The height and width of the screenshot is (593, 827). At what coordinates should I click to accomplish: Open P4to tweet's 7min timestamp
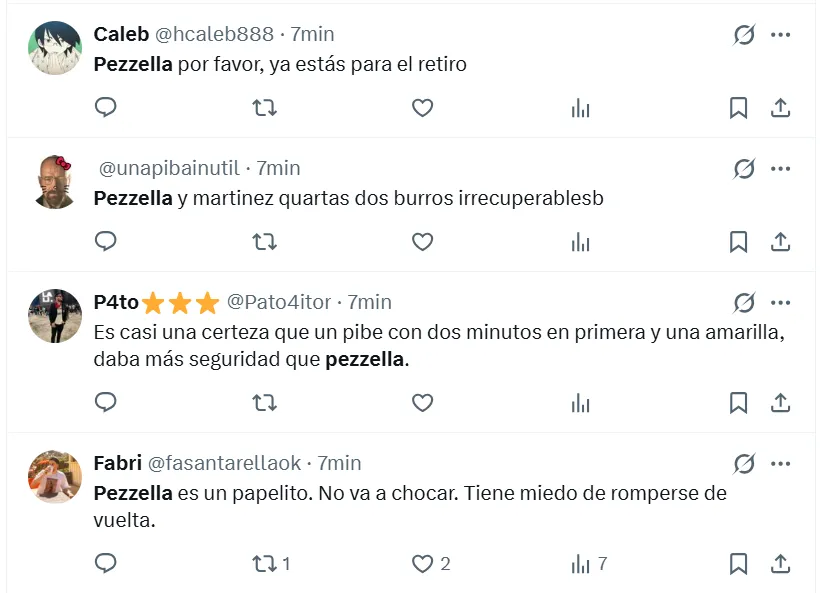[x=369, y=302]
